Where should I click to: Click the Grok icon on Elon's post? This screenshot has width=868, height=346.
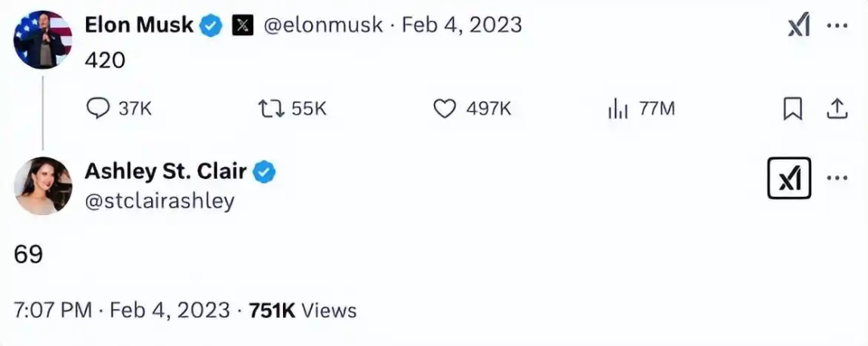pos(798,26)
